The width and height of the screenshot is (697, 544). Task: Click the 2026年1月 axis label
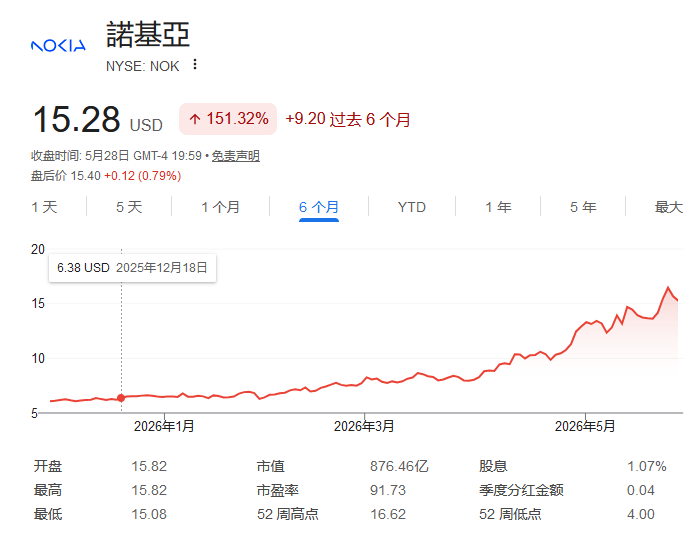click(164, 426)
